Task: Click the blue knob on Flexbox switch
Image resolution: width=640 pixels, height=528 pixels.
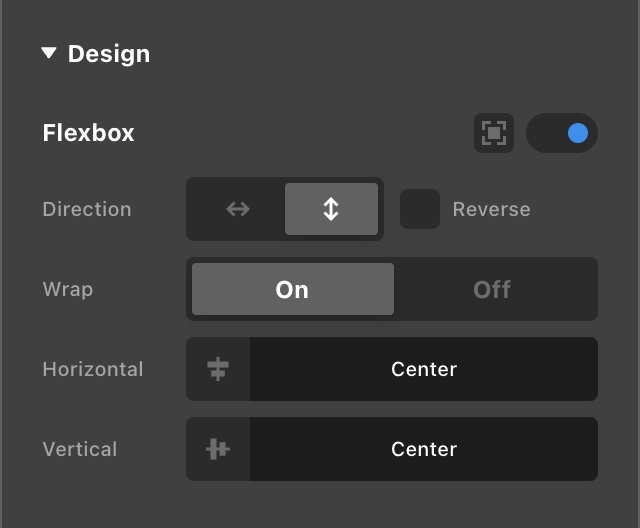Action: (577, 133)
